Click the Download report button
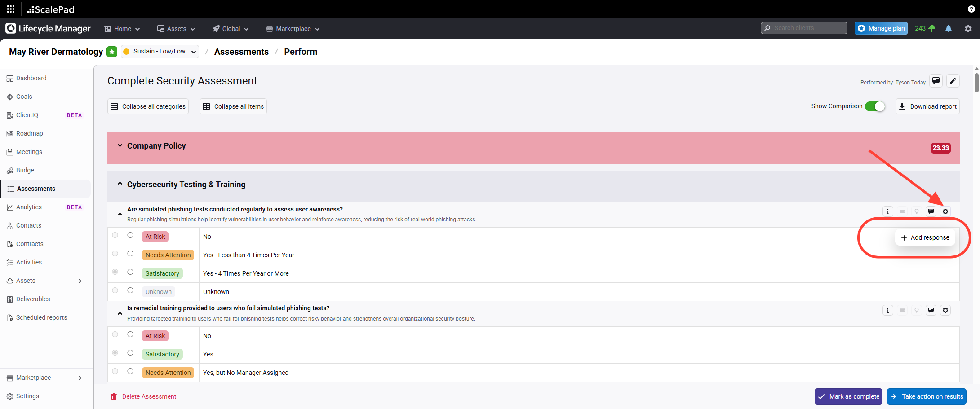980x409 pixels. point(927,106)
